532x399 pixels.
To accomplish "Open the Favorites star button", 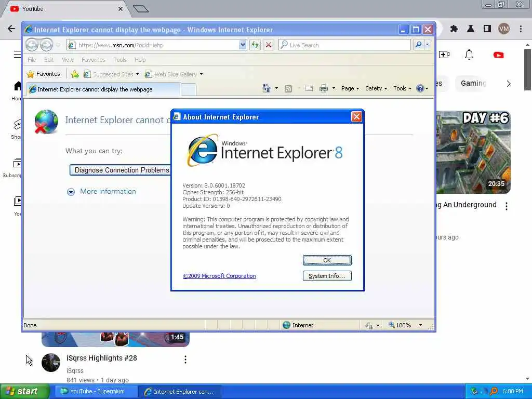I will pos(44,74).
